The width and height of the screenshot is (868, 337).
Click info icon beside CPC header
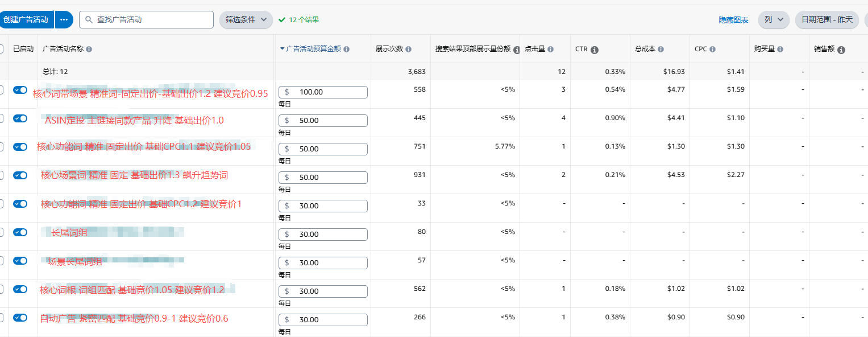click(712, 50)
